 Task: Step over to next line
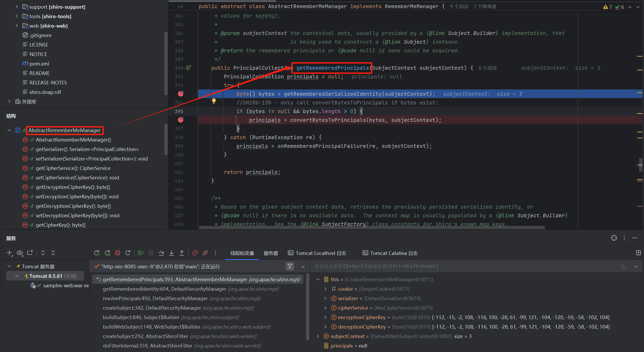[161, 253]
